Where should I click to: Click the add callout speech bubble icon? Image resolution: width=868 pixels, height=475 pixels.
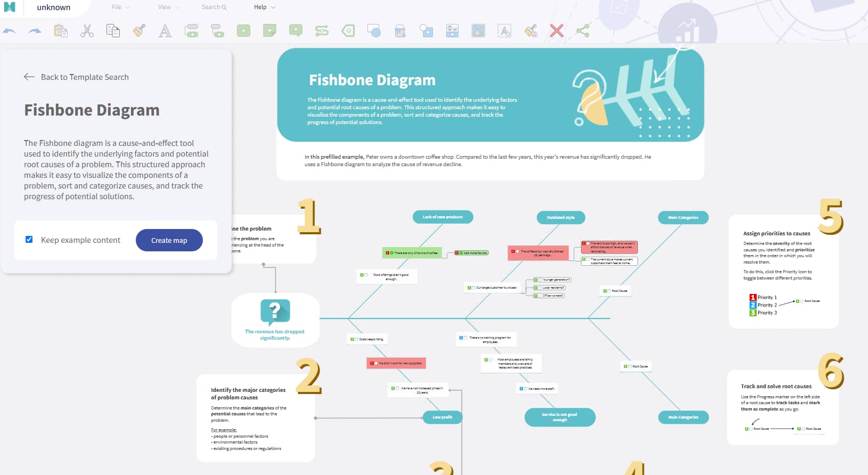(296, 31)
